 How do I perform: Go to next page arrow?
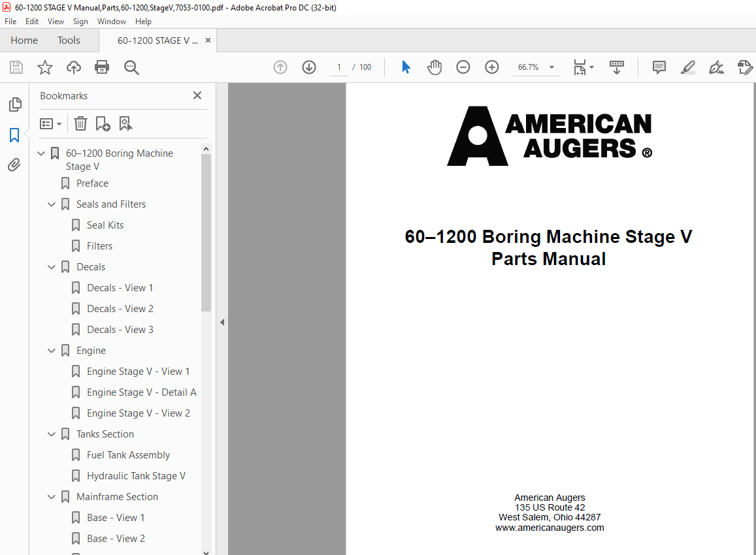309,67
